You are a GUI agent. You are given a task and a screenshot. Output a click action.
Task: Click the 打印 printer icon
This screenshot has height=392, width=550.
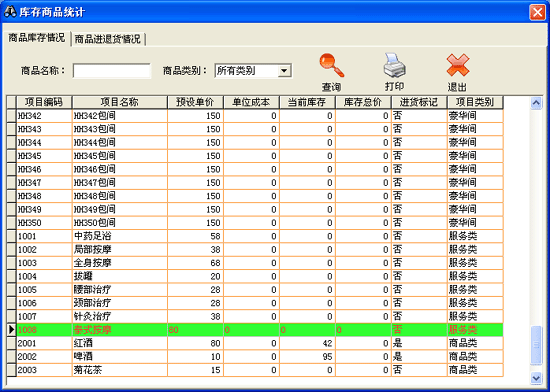pyautogui.click(x=395, y=65)
